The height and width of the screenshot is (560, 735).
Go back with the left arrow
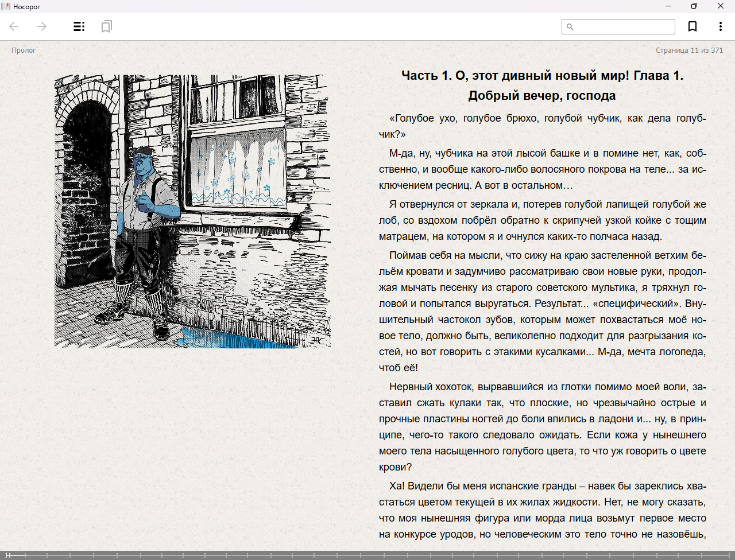coord(14,26)
